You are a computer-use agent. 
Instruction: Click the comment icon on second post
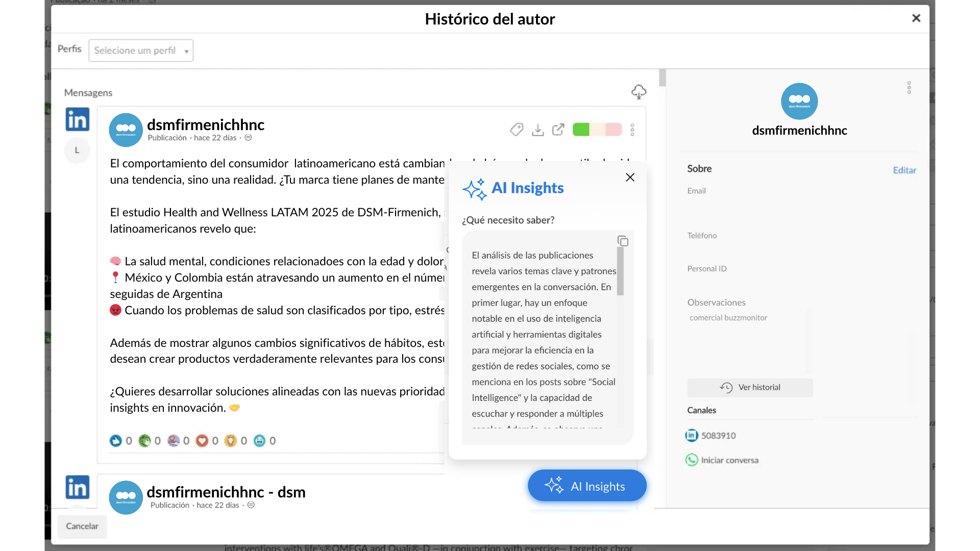pyautogui.click(x=251, y=505)
